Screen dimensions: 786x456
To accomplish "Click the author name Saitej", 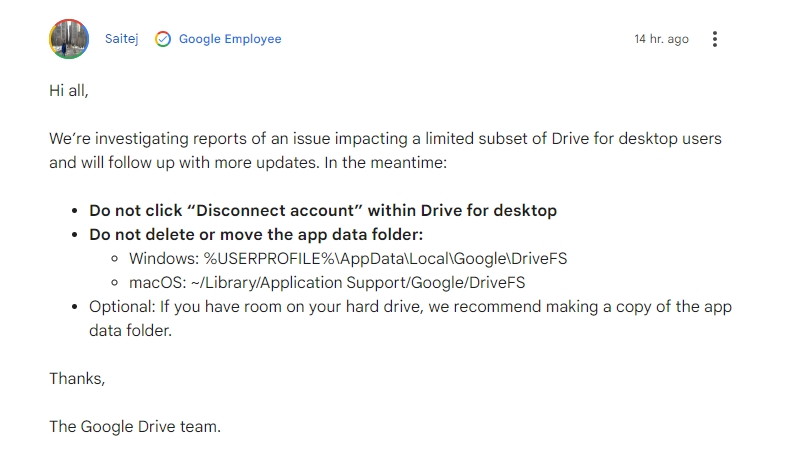I will 122,39.
